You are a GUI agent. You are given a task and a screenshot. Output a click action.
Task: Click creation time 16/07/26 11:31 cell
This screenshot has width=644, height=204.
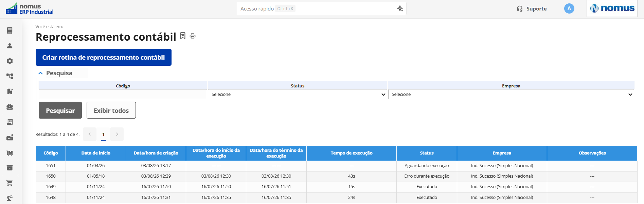point(156,197)
